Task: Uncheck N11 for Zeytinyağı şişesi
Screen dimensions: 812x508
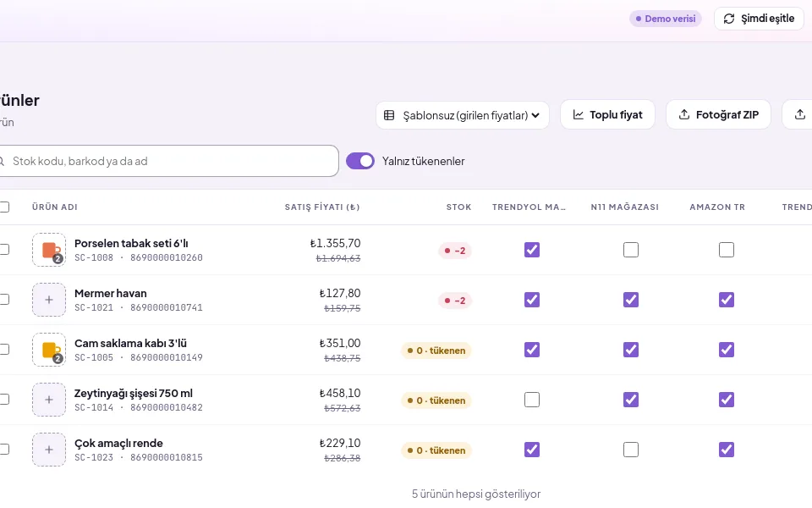Action: [x=631, y=400]
